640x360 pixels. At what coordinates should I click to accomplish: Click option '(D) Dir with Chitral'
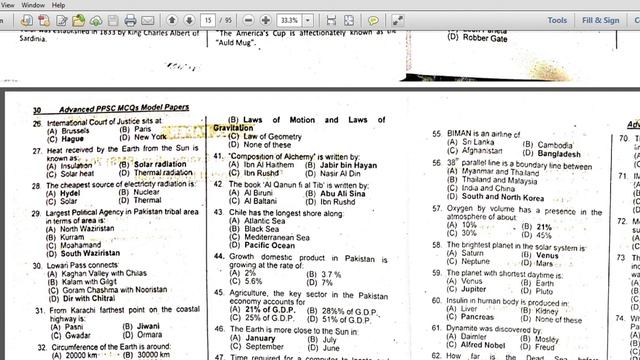pyautogui.click(x=82, y=298)
